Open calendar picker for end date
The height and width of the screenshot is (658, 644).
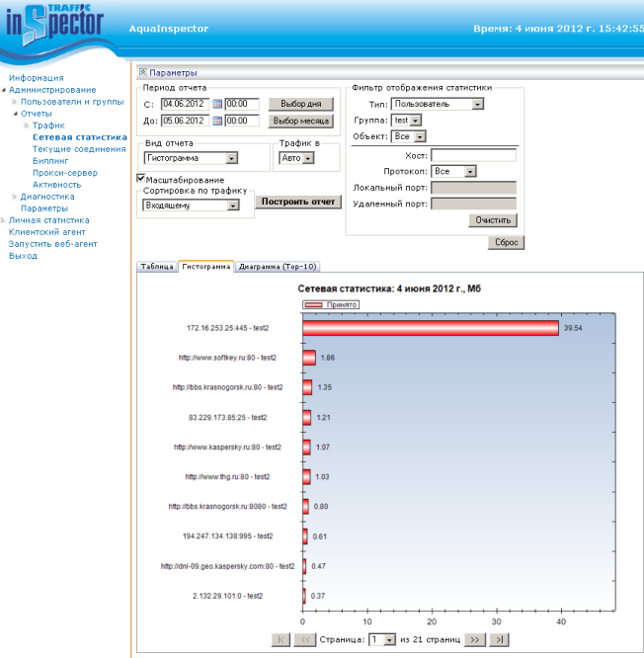tap(217, 121)
